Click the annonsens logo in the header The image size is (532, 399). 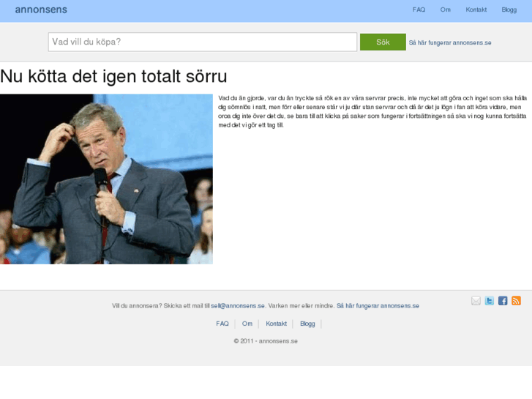pyautogui.click(x=41, y=10)
